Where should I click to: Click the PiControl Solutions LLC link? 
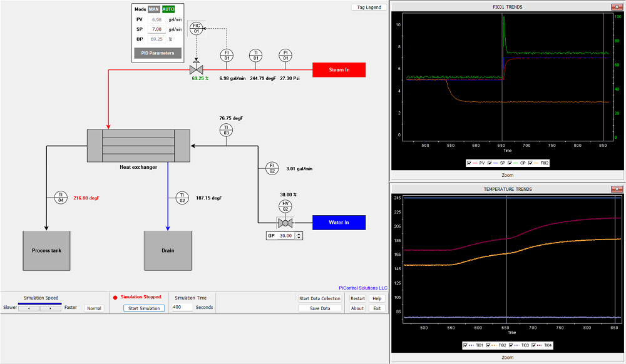pyautogui.click(x=363, y=288)
